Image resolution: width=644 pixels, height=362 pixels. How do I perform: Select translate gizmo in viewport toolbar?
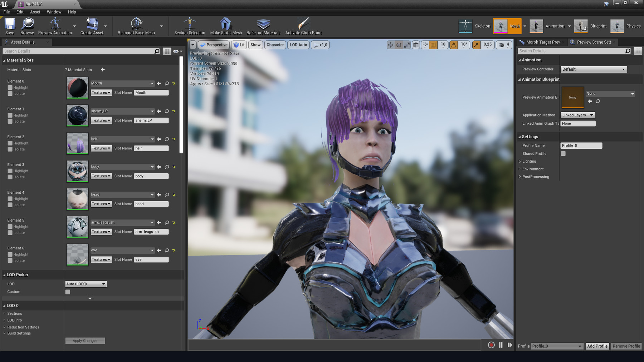pyautogui.click(x=391, y=45)
